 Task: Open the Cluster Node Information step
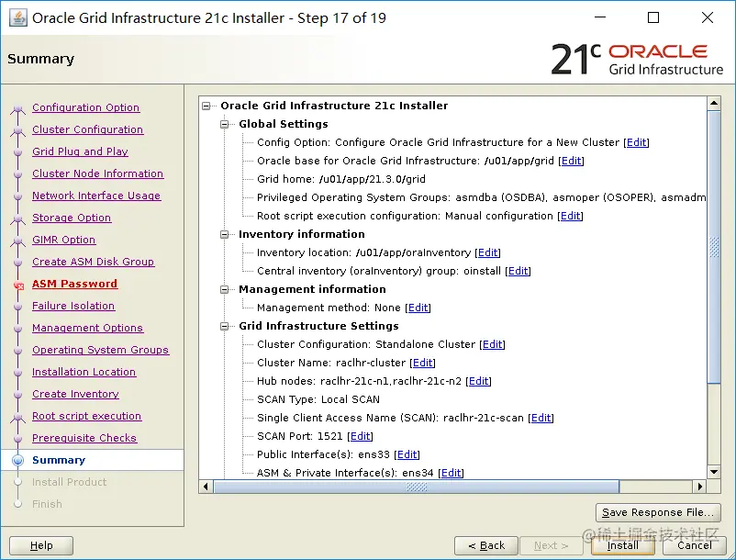point(97,174)
